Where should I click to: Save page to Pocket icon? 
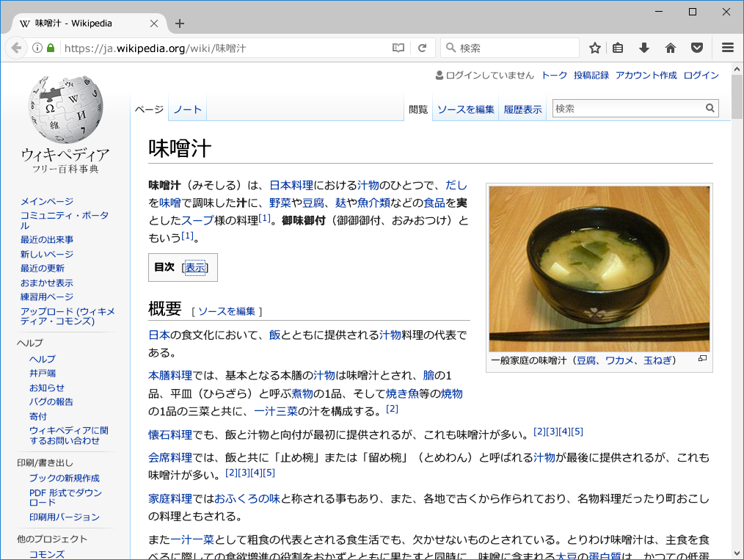coord(696,48)
